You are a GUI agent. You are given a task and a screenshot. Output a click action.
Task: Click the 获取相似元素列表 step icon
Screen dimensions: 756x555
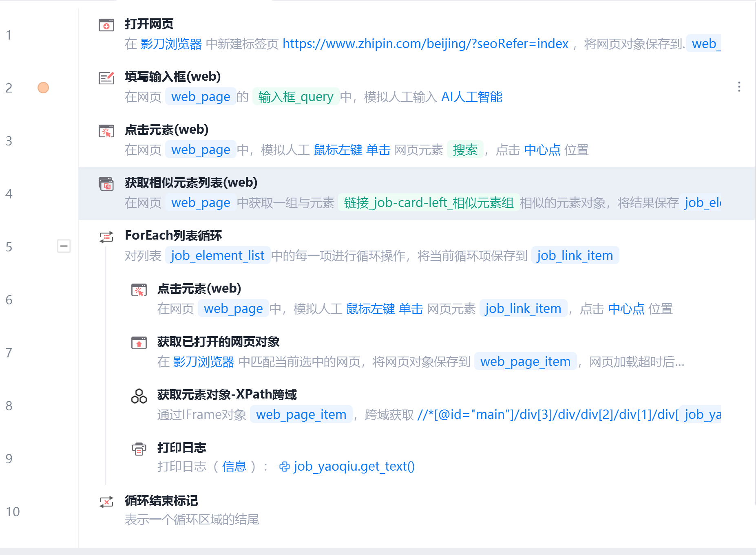(106, 184)
